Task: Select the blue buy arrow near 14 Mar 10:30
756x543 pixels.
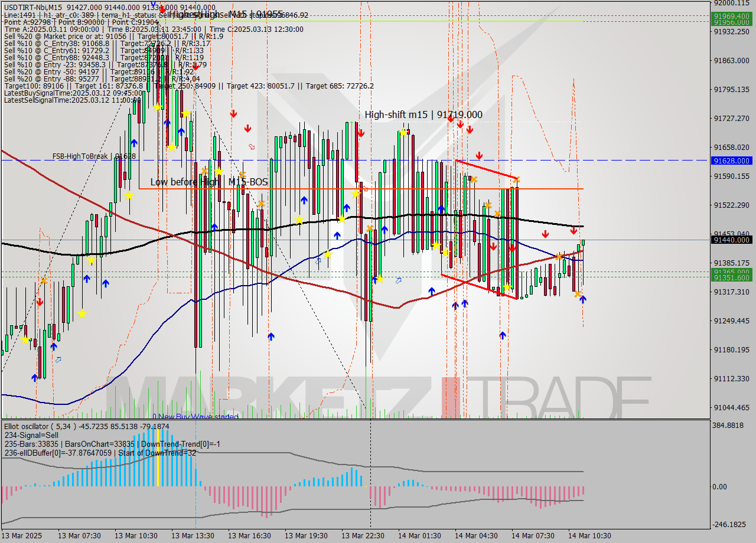Action: click(x=583, y=300)
